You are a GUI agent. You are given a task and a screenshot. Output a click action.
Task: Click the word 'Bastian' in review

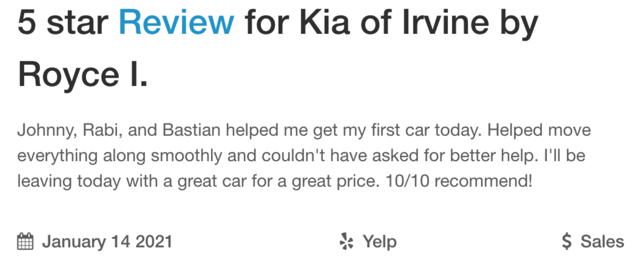tap(191, 130)
